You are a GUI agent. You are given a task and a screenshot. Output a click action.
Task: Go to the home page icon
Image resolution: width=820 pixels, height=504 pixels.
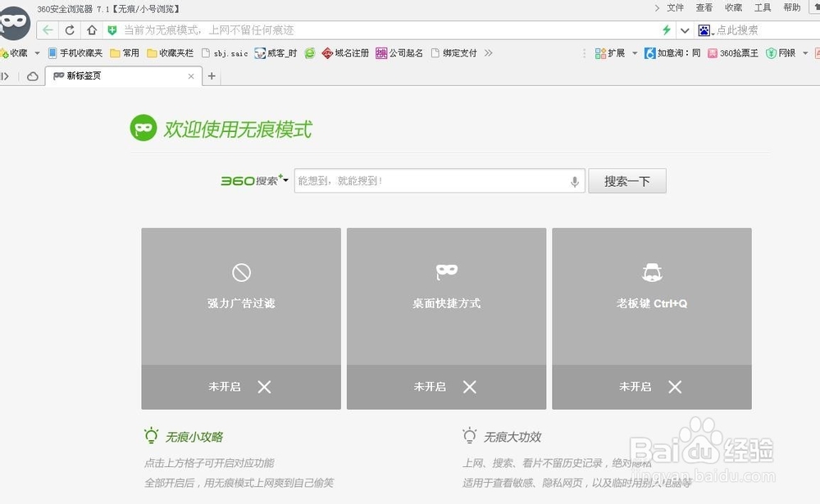coord(92,30)
